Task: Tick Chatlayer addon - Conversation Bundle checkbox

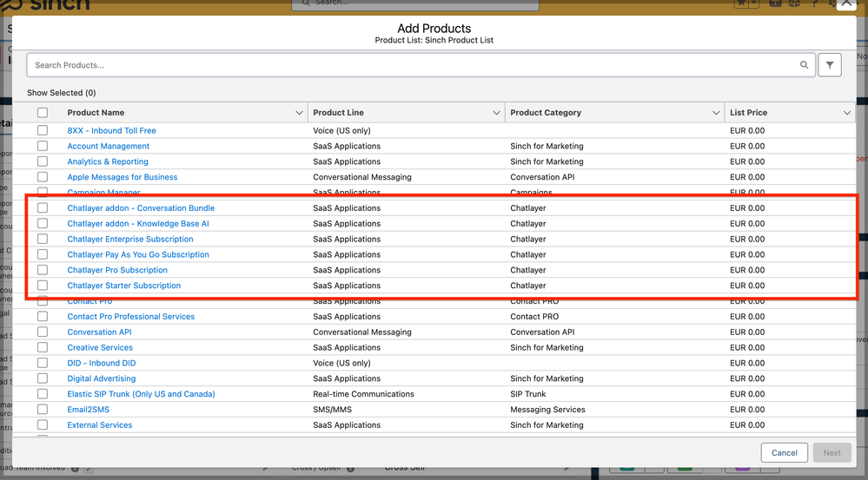Action: [x=43, y=208]
